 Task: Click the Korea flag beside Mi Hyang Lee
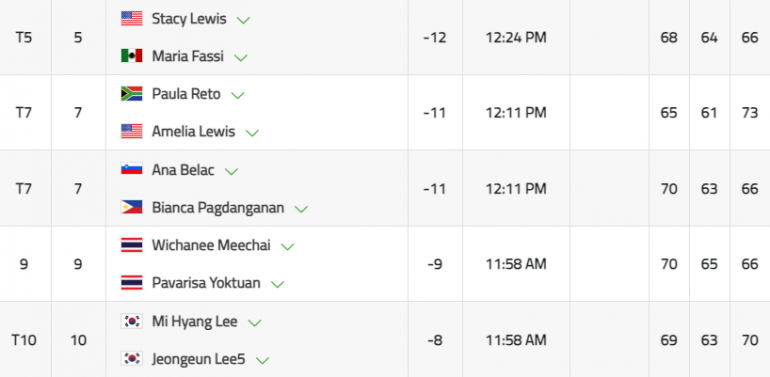(132, 321)
